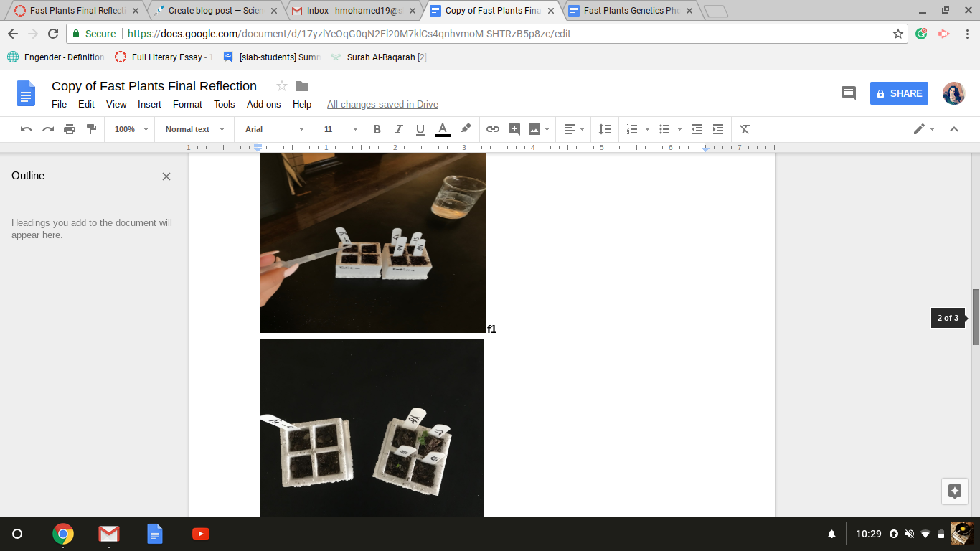Open comments history speech bubble icon

click(x=848, y=93)
